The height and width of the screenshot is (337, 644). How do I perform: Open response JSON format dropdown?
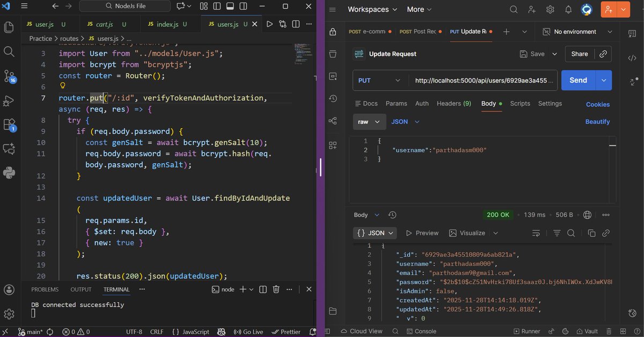pyautogui.click(x=375, y=233)
